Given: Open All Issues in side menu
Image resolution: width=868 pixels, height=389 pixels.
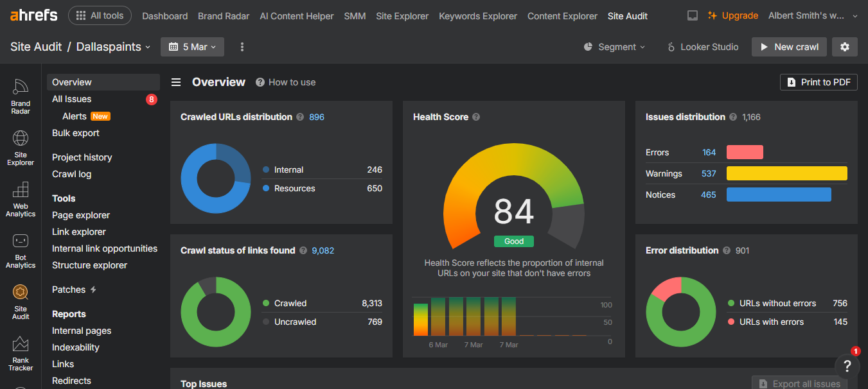Looking at the screenshot, I should pos(72,99).
